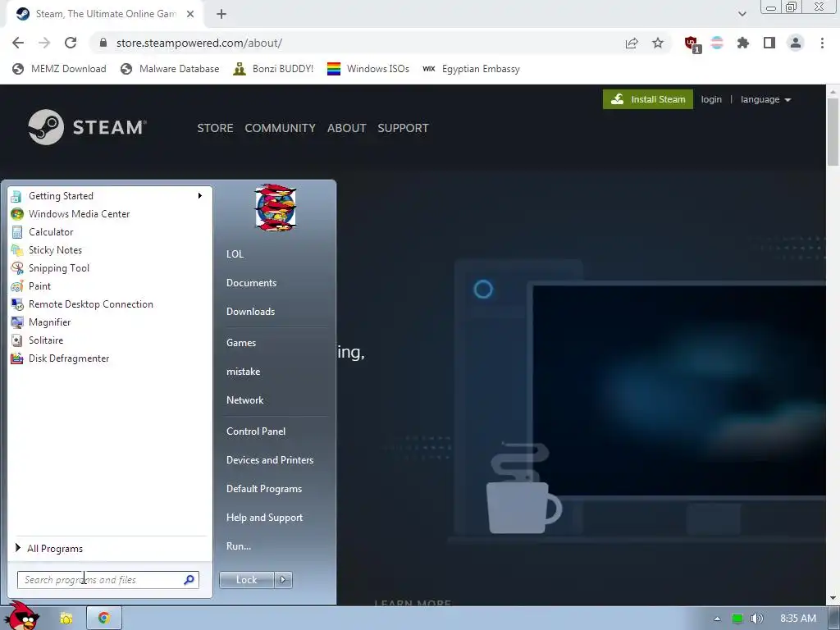Open Steam ABOUT page
Screen dimensions: 840x630
click(x=347, y=128)
